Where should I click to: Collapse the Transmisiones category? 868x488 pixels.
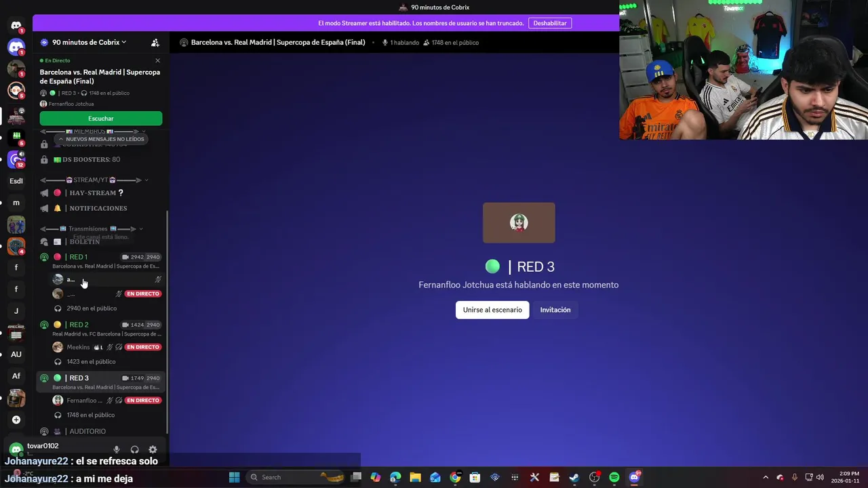pyautogui.click(x=92, y=228)
